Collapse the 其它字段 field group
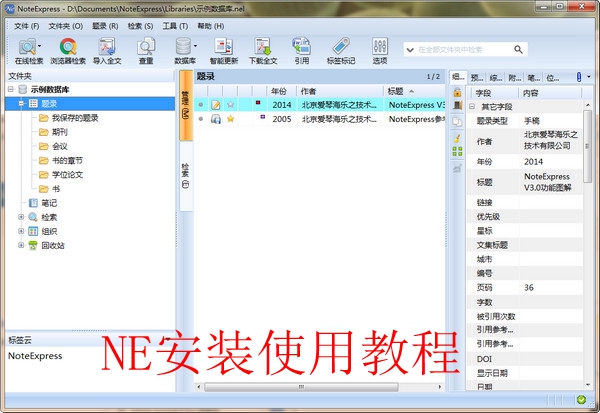The height and width of the screenshot is (413, 600). 472,106
